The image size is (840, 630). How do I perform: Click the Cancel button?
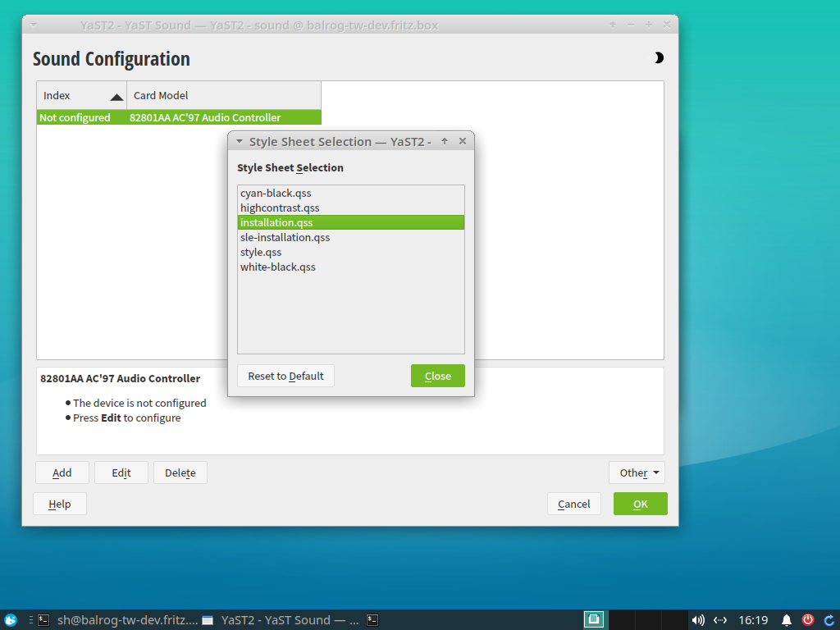coord(573,504)
